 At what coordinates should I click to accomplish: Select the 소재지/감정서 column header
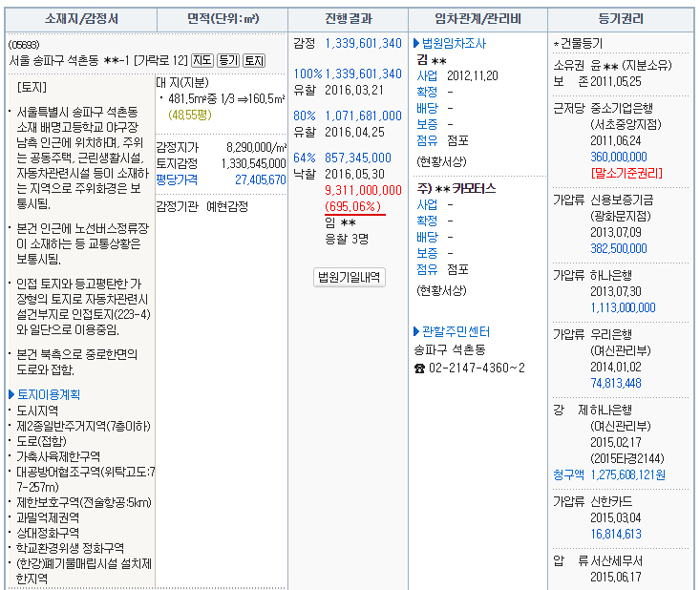[x=81, y=19]
